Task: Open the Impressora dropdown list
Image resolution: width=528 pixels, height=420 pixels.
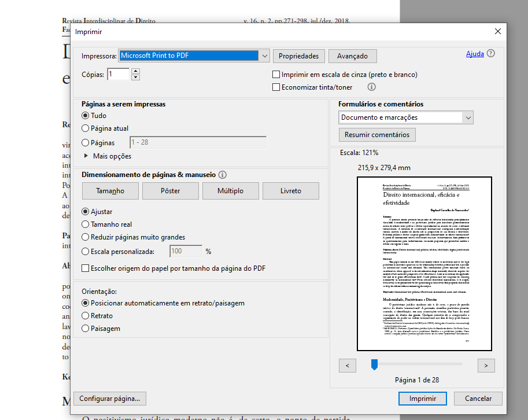Action: tap(264, 56)
